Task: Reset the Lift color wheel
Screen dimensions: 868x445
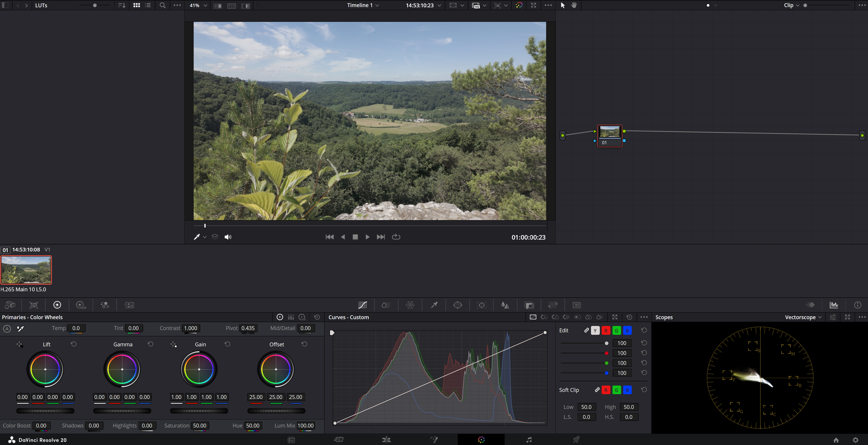Action: click(x=74, y=344)
